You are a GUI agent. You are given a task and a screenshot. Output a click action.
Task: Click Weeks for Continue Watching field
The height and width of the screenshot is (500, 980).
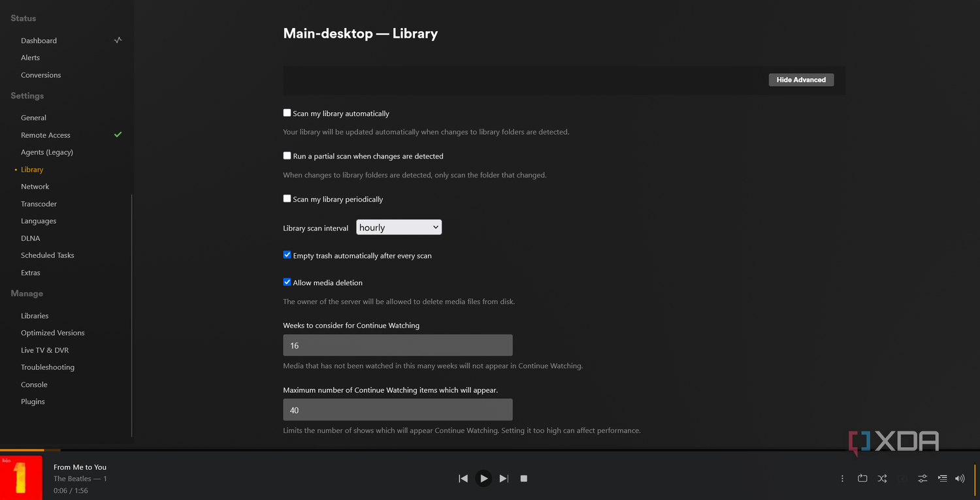[x=398, y=345]
